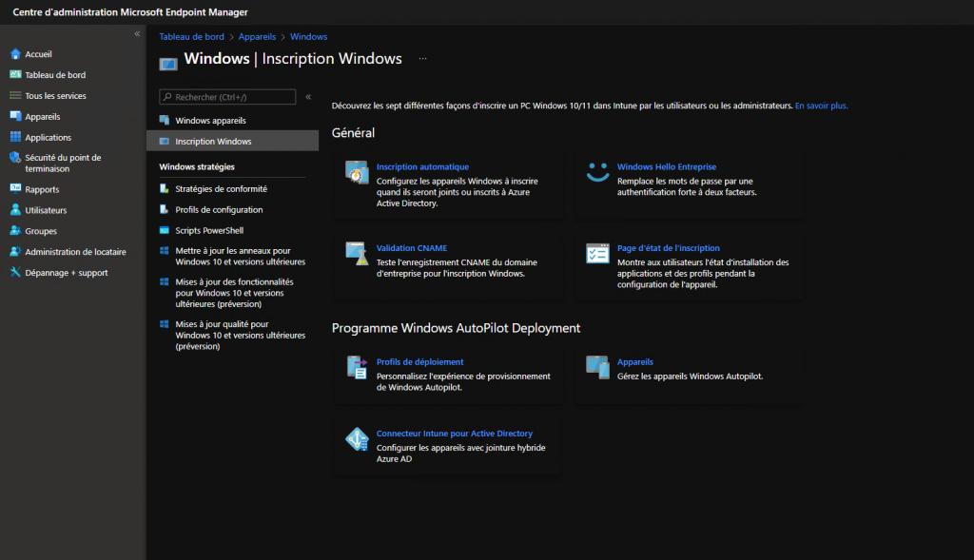Click the Windows icon beside the page title
Screen dimensions: 974x560
tap(168, 64)
